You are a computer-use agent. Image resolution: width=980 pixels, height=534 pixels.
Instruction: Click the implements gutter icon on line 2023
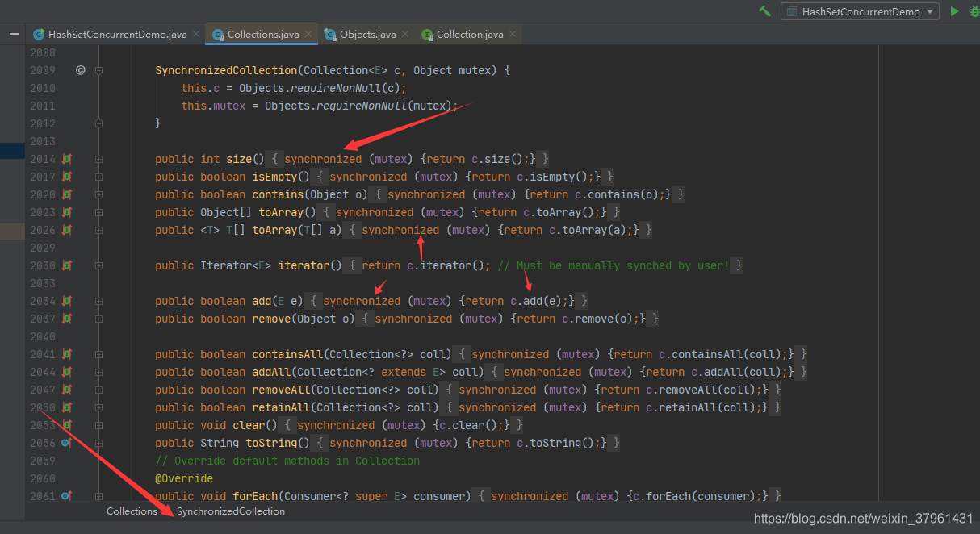pos(66,212)
